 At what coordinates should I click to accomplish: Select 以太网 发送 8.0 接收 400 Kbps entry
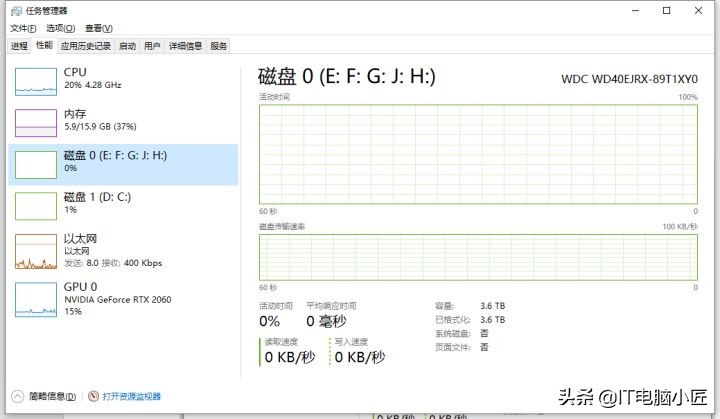click(x=123, y=251)
